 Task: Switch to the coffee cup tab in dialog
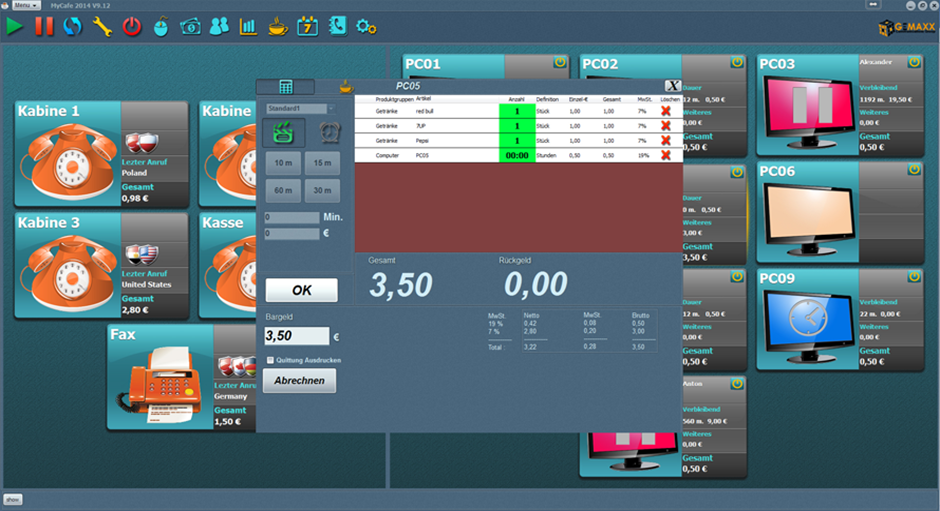click(346, 87)
